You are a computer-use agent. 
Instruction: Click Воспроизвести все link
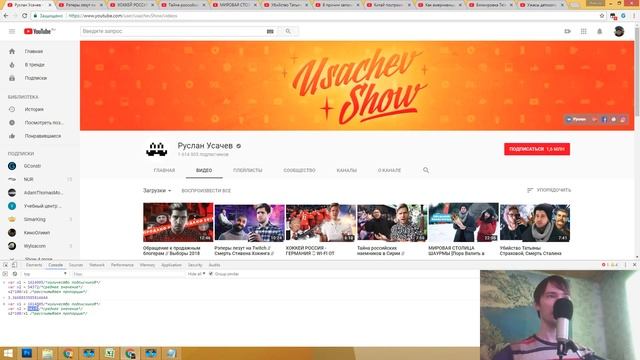tap(206, 191)
